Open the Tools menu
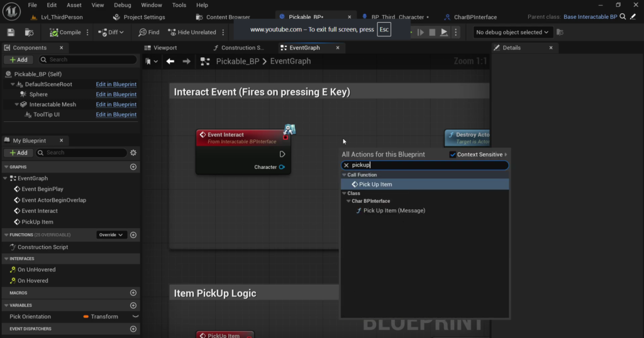The height and width of the screenshot is (338, 644). tap(179, 5)
